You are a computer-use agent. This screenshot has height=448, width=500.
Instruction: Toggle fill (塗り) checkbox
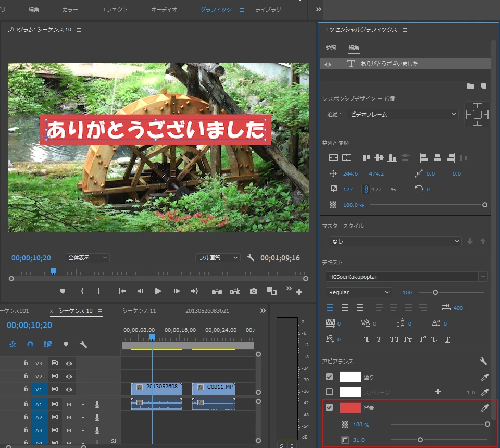coord(329,377)
